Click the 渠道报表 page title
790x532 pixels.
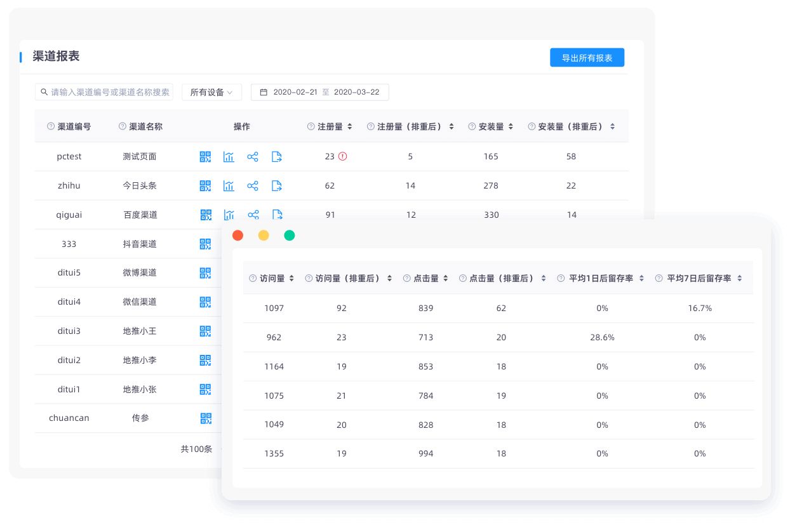[56, 56]
